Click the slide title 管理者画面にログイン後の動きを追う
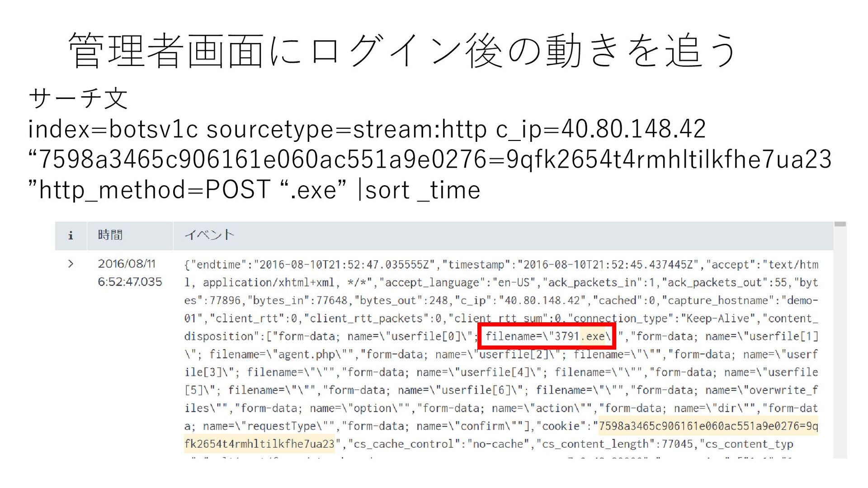 click(402, 51)
